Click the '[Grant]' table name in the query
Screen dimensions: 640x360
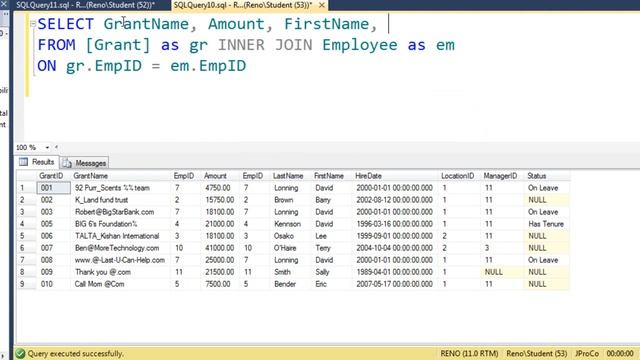point(118,45)
